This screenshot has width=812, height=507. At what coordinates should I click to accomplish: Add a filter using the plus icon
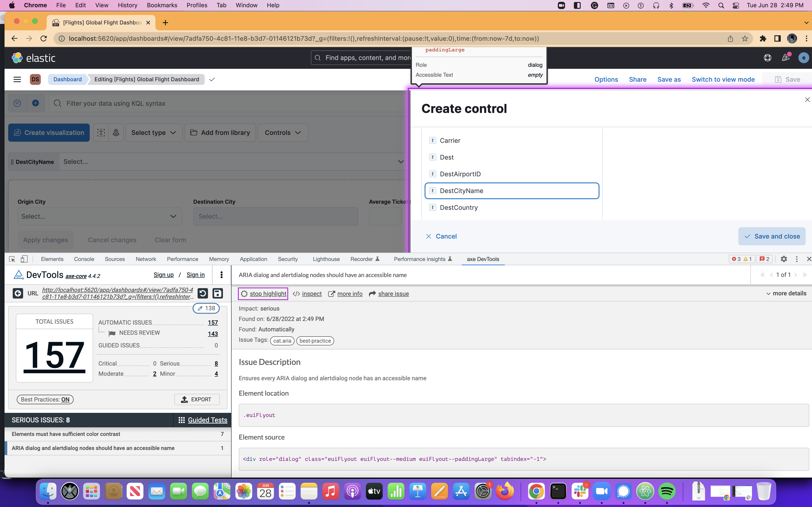point(36,103)
